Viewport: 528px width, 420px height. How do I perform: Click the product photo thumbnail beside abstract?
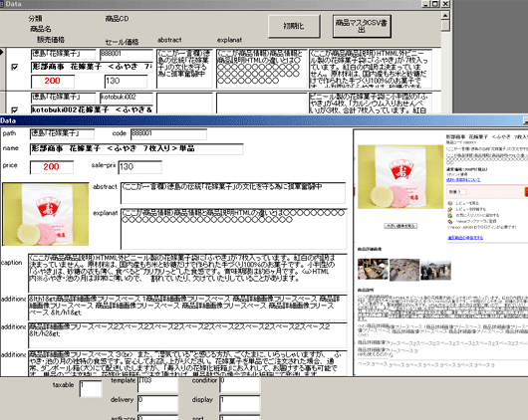pyautogui.click(x=46, y=214)
